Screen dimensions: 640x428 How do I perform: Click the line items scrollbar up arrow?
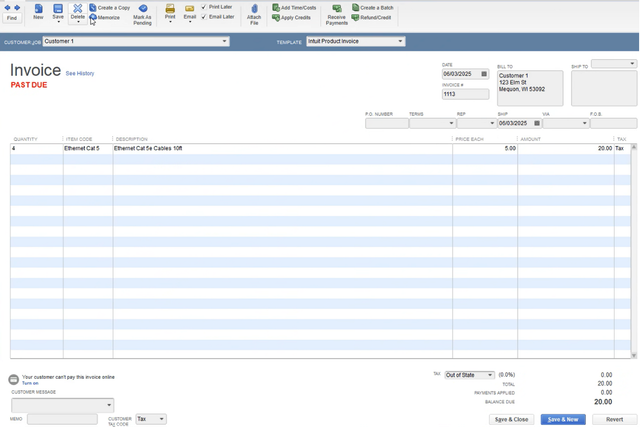[x=634, y=147]
